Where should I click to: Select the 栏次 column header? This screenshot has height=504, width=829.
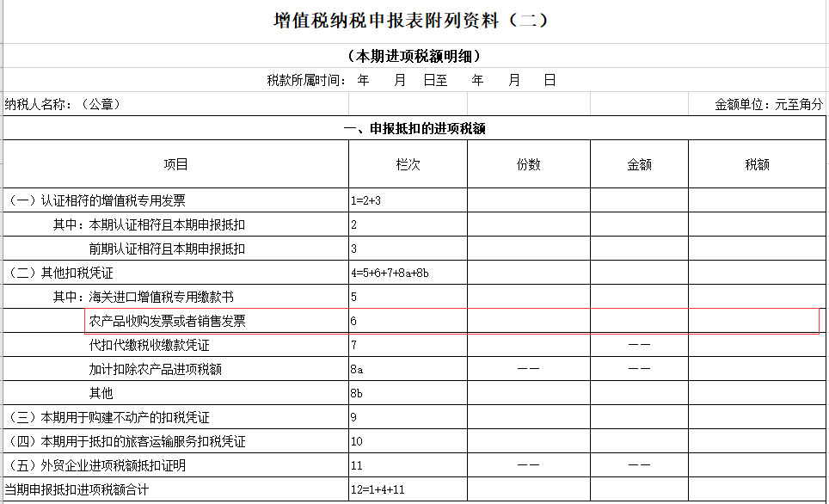point(408,164)
